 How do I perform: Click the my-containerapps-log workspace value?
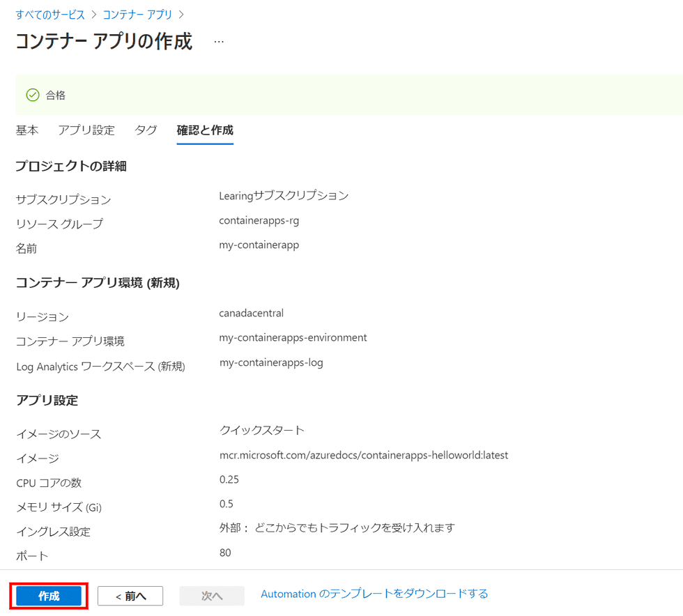[271, 362]
